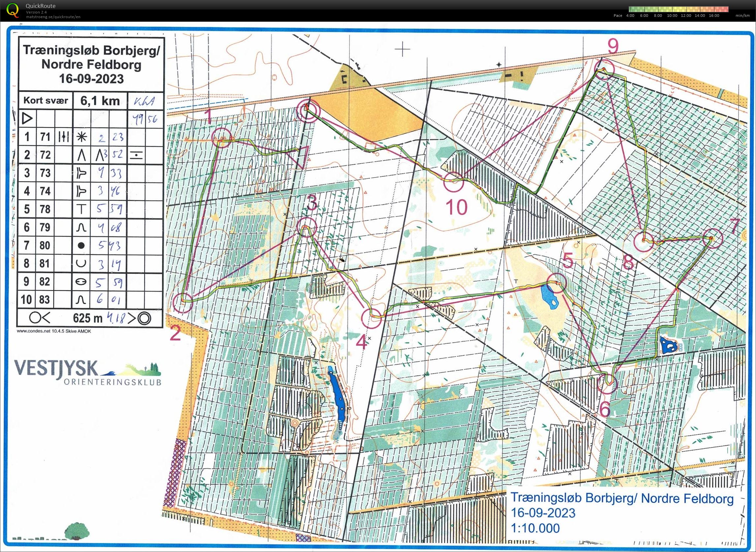Click control code 83 in the table

(45, 299)
